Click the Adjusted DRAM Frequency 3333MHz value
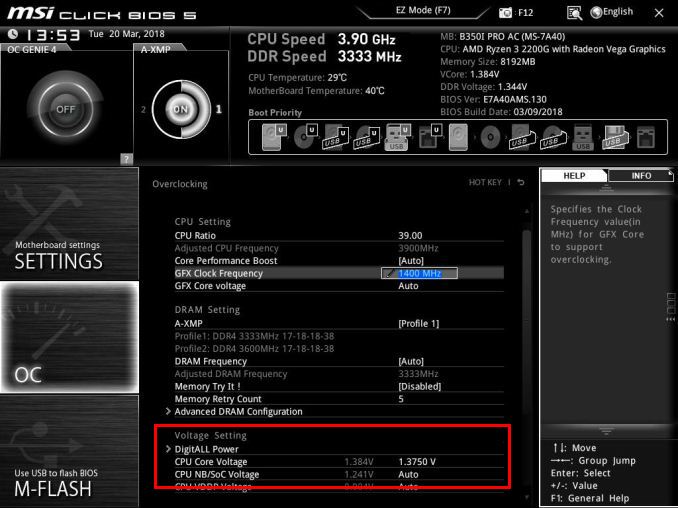 click(x=418, y=374)
